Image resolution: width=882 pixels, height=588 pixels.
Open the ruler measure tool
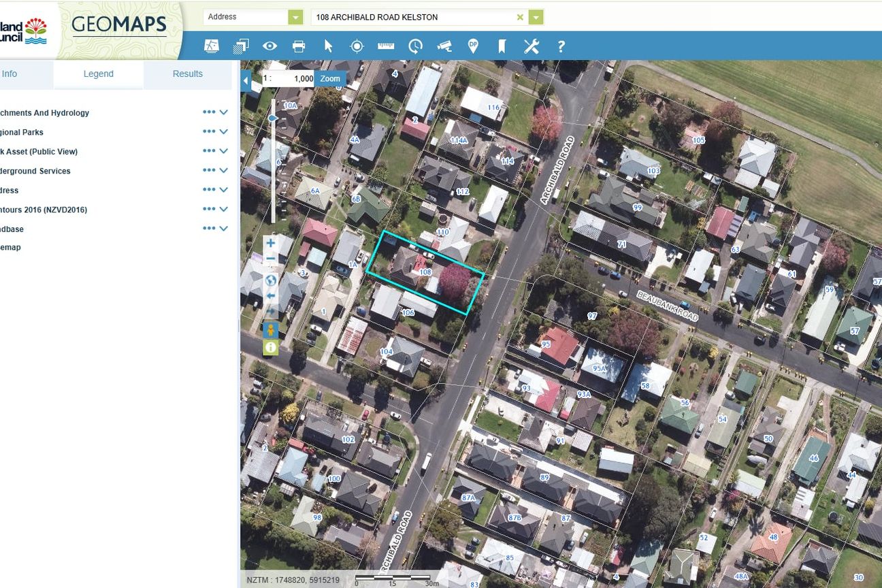(386, 46)
